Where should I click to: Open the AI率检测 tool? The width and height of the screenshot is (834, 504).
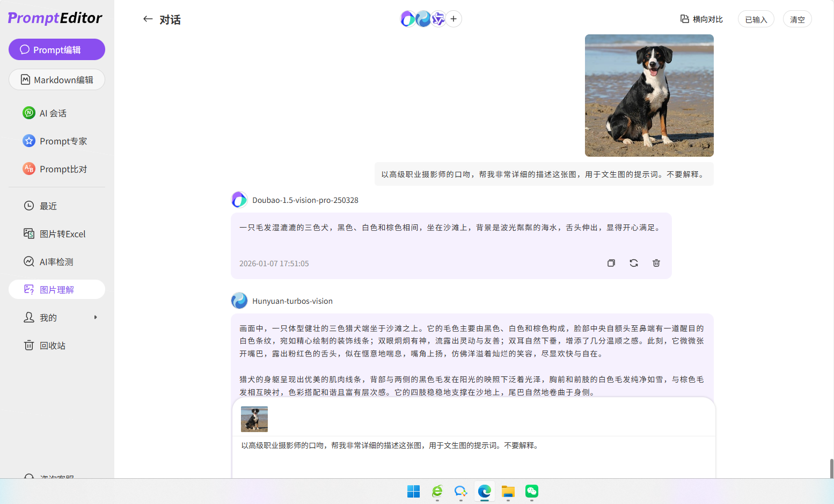56,261
